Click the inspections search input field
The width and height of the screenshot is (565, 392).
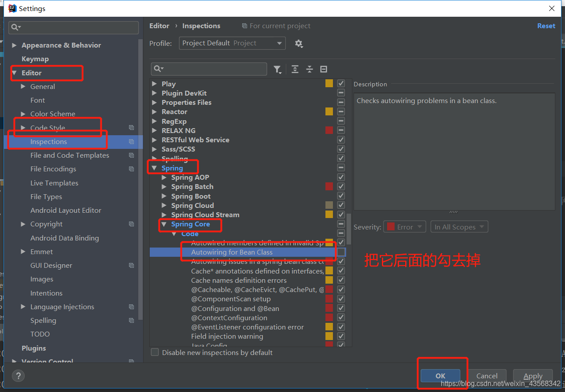pos(209,69)
